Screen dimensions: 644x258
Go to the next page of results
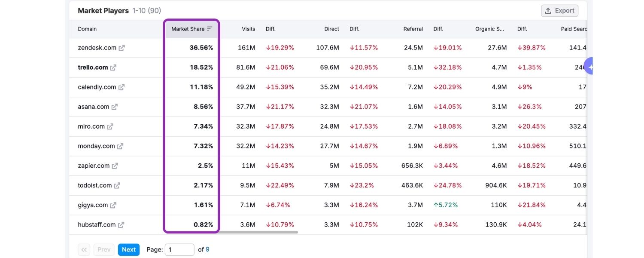click(128, 249)
